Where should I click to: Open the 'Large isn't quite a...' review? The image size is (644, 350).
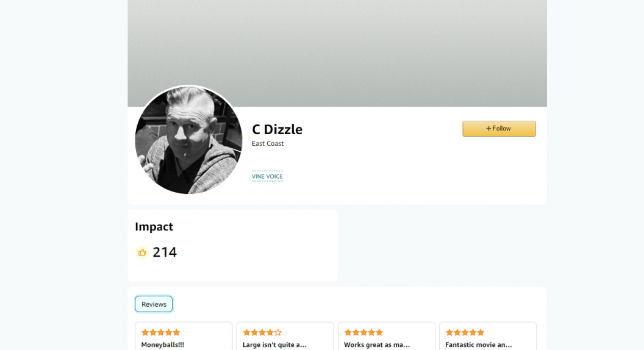coord(285,336)
